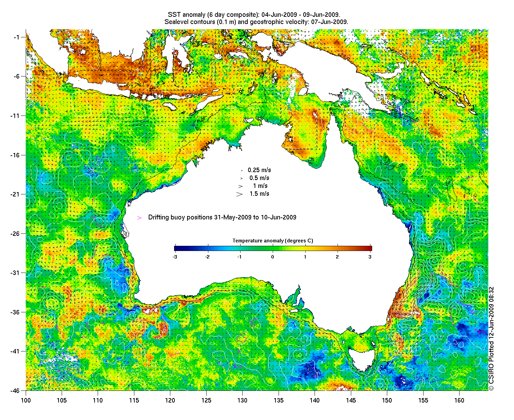Click longitude axis label '160'
Viewport: 514px width, 420px height.
tap(460, 400)
